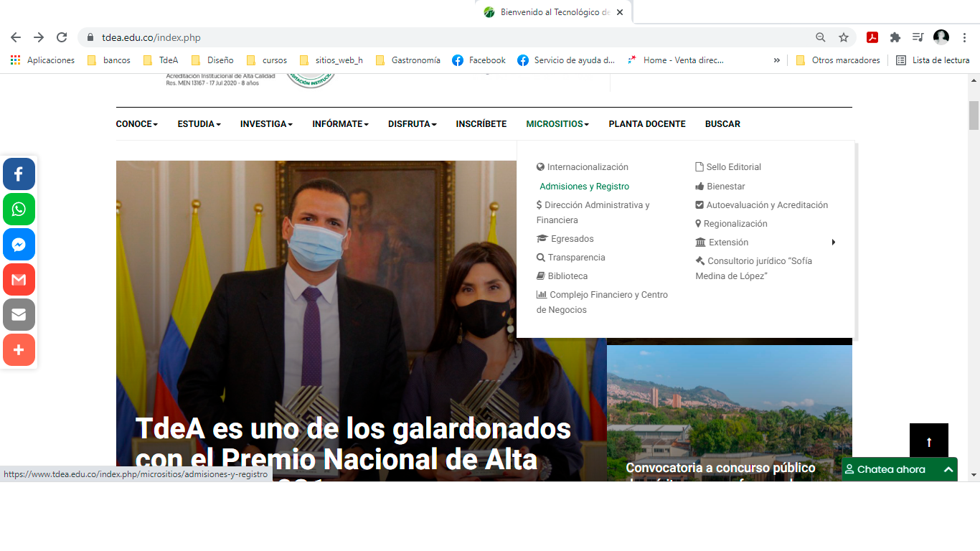980x551 pixels.
Task: Select Dirección Administrativa y Financiera
Action: pyautogui.click(x=593, y=212)
